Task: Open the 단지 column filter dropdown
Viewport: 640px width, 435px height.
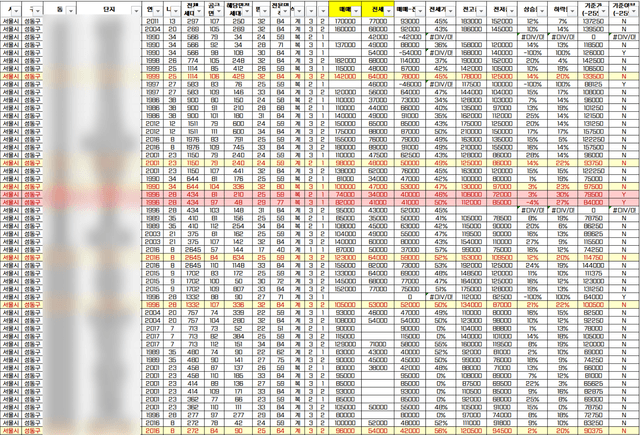Action: [x=136, y=11]
